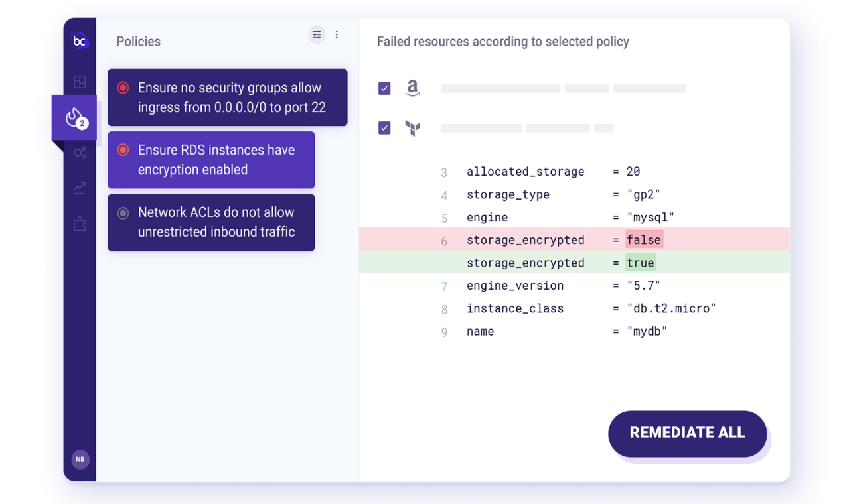Click the Failed resources heading text
Image resolution: width=843 pixels, height=504 pixels.
503,42
